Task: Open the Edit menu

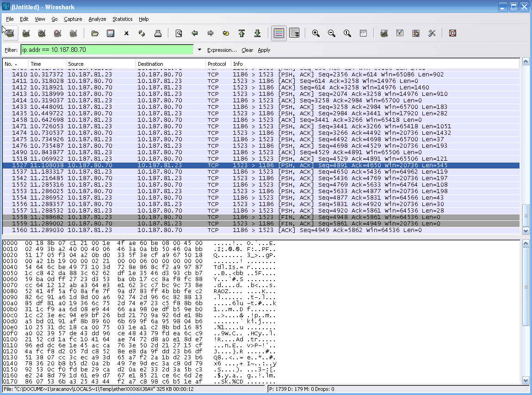Action: click(24, 19)
